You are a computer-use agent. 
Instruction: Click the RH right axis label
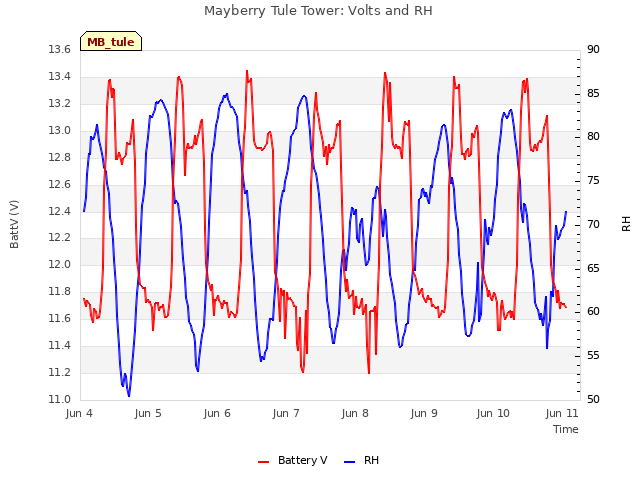pos(626,224)
